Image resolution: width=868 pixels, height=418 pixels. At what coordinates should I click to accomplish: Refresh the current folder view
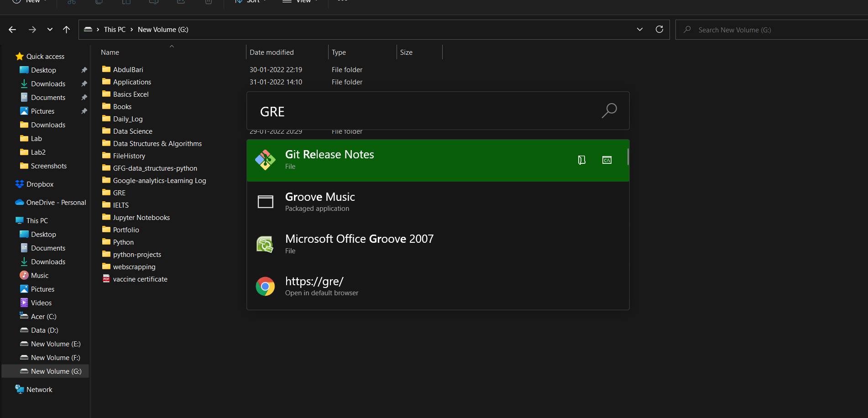659,29
